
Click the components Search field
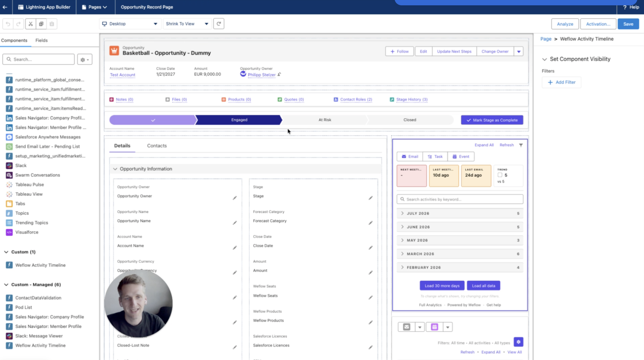click(x=38, y=59)
